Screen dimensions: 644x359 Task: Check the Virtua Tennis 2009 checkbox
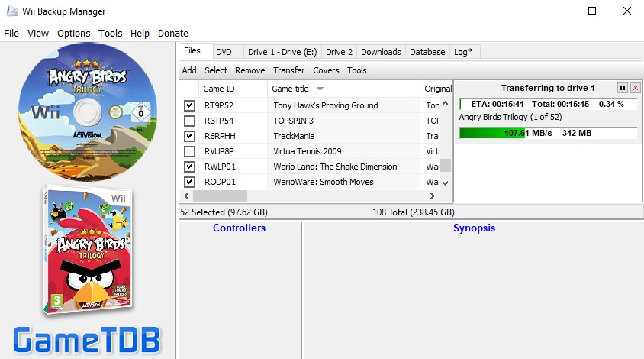pyautogui.click(x=189, y=151)
